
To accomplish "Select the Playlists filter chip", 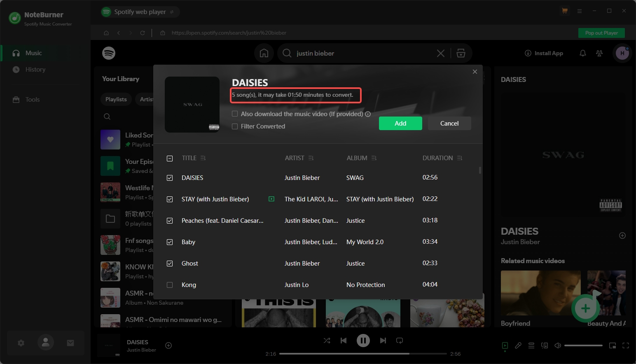I will (116, 99).
